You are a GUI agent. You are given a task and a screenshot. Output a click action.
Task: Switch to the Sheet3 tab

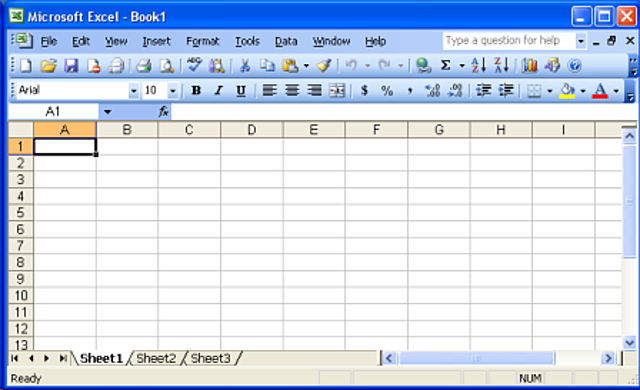point(211,358)
